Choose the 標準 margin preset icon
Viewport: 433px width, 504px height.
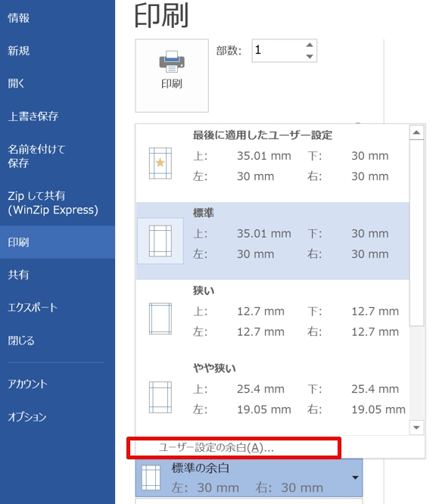coord(160,241)
